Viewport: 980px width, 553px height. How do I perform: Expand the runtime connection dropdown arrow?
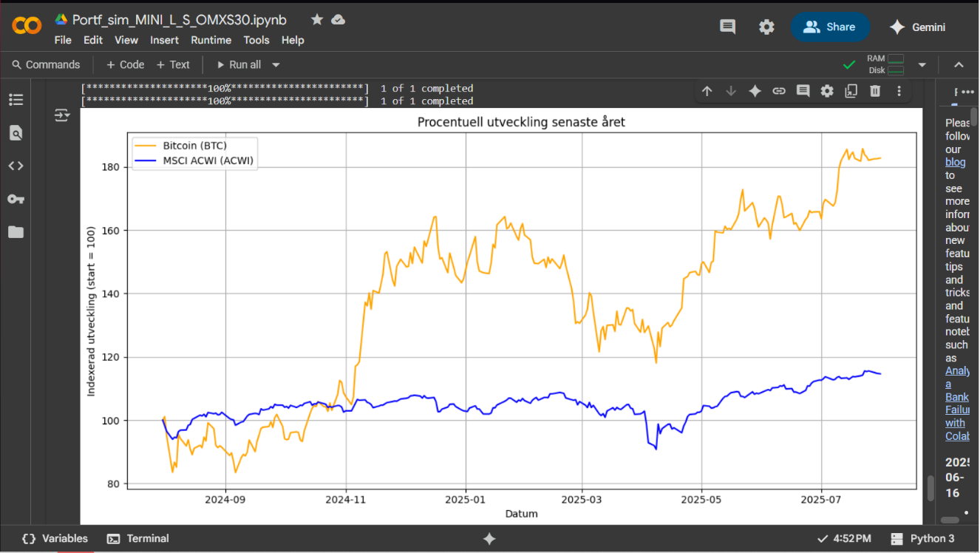[922, 65]
